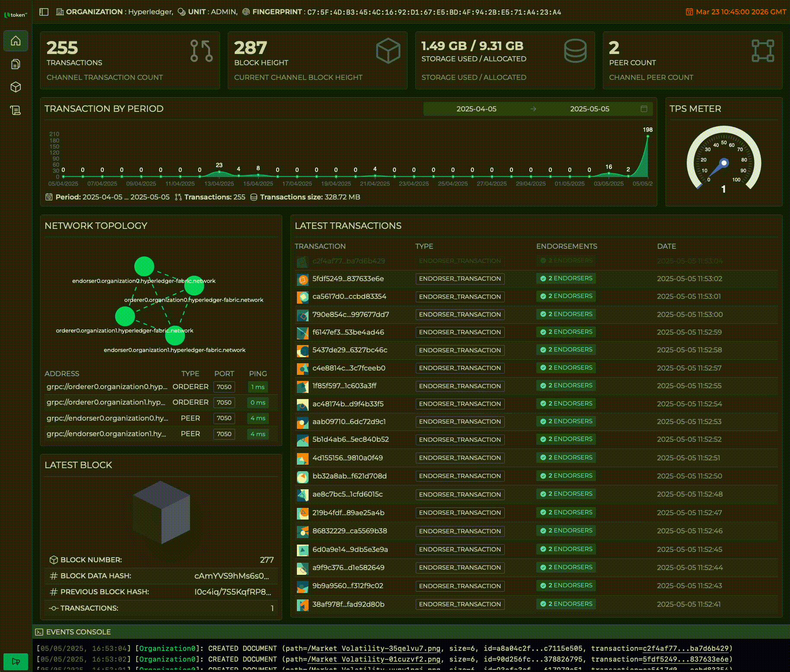Click the token logo
790x672 pixels.
(x=16, y=15)
